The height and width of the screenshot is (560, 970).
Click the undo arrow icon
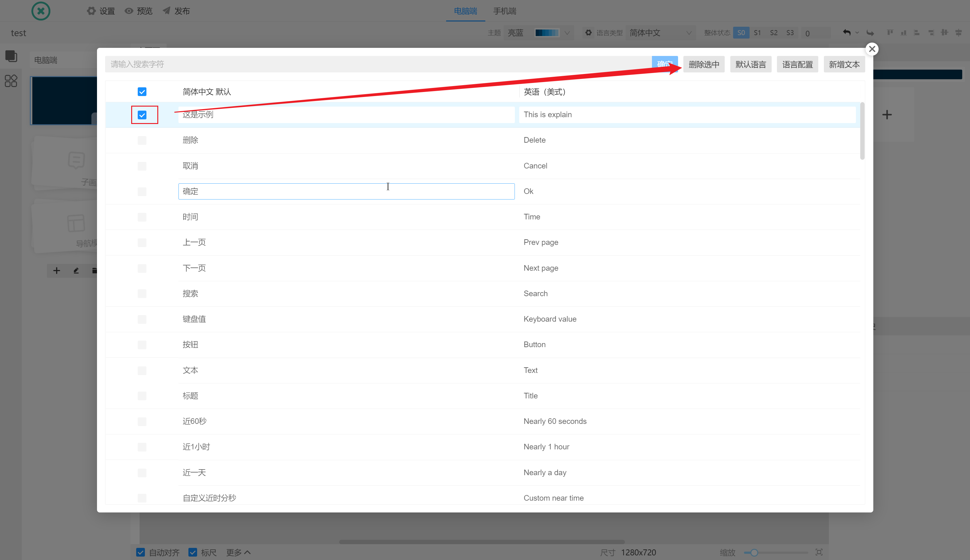click(x=847, y=33)
